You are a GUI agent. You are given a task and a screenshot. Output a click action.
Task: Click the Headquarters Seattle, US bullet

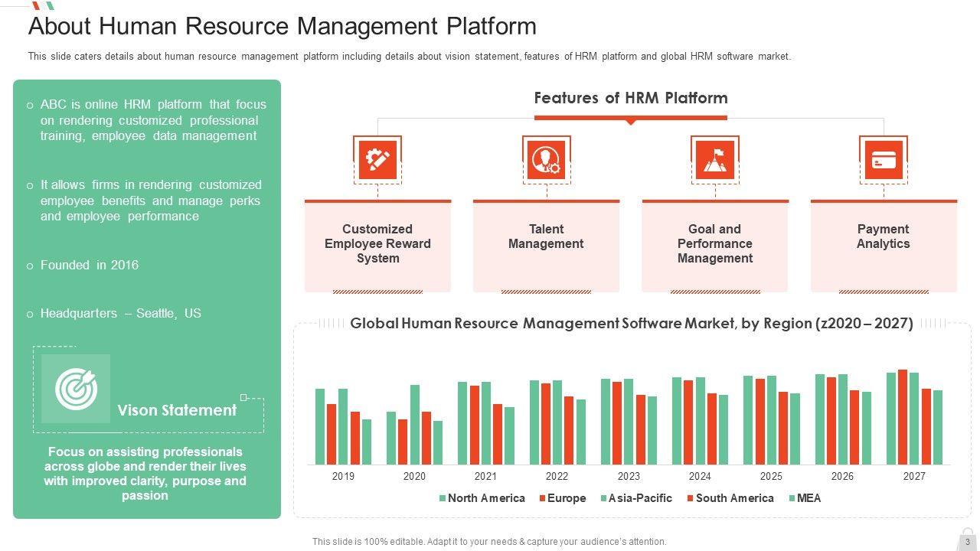click(120, 313)
